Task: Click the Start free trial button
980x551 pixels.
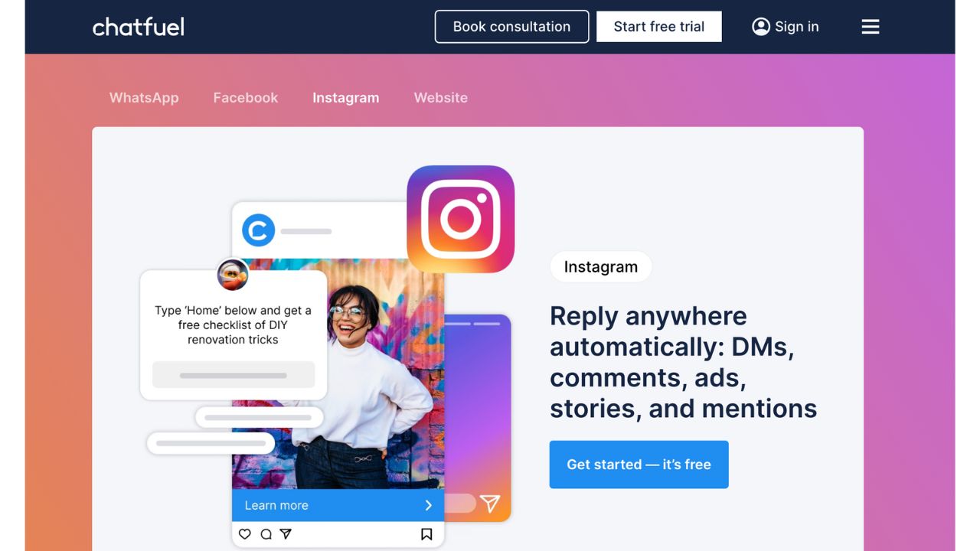Action: pos(659,27)
